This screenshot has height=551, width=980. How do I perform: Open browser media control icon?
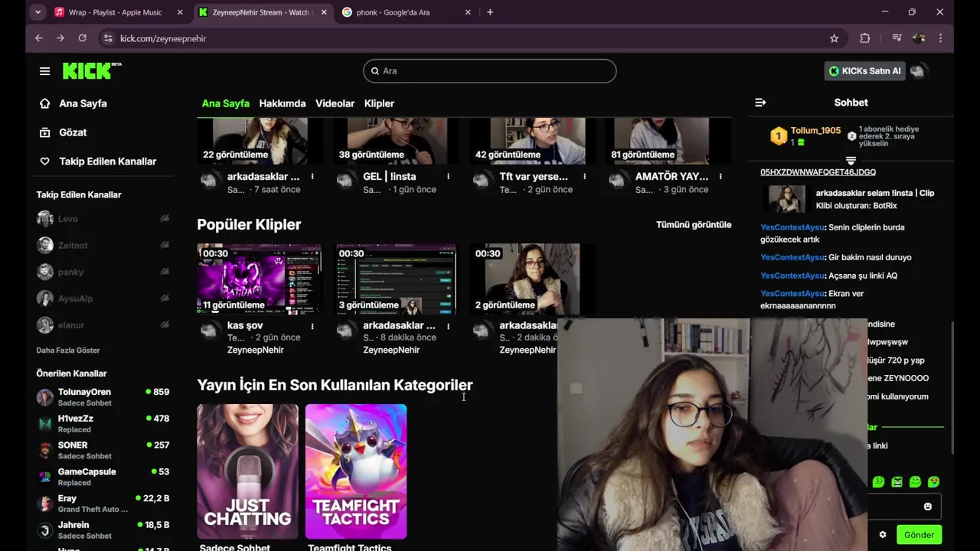click(897, 38)
